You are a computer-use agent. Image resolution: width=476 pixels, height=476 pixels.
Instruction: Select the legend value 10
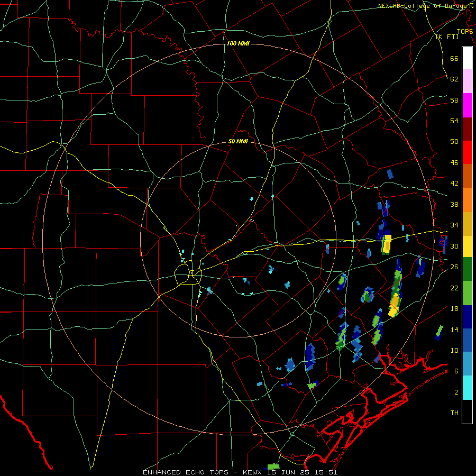[454, 350]
